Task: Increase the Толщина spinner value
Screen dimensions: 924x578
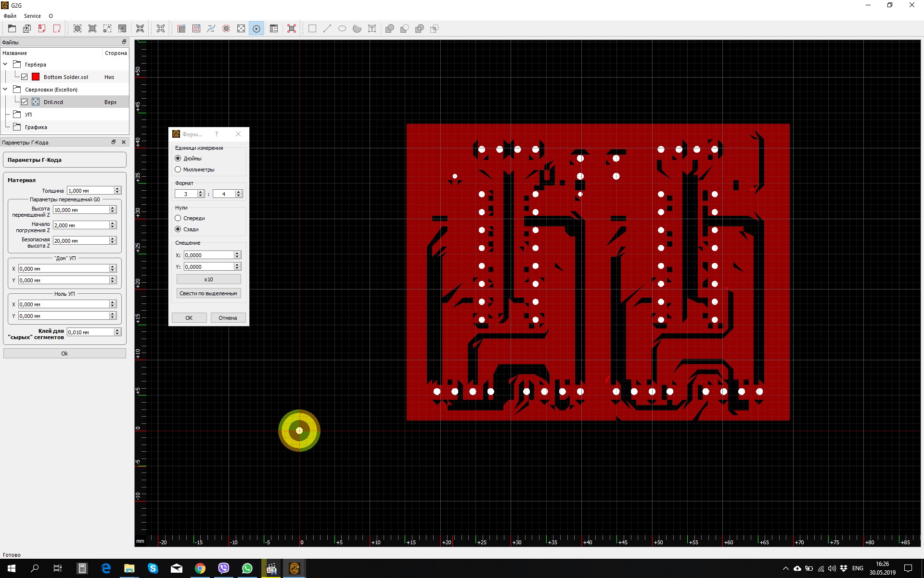Action: [x=117, y=189]
